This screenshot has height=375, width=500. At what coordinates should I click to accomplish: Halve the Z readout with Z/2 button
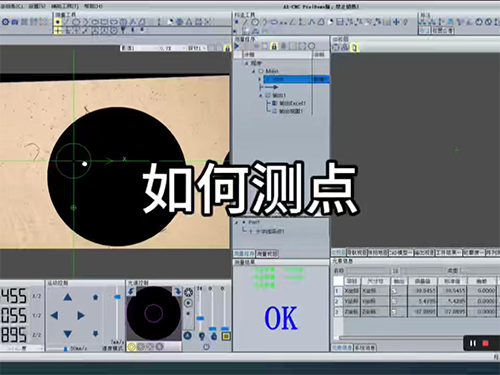click(37, 335)
